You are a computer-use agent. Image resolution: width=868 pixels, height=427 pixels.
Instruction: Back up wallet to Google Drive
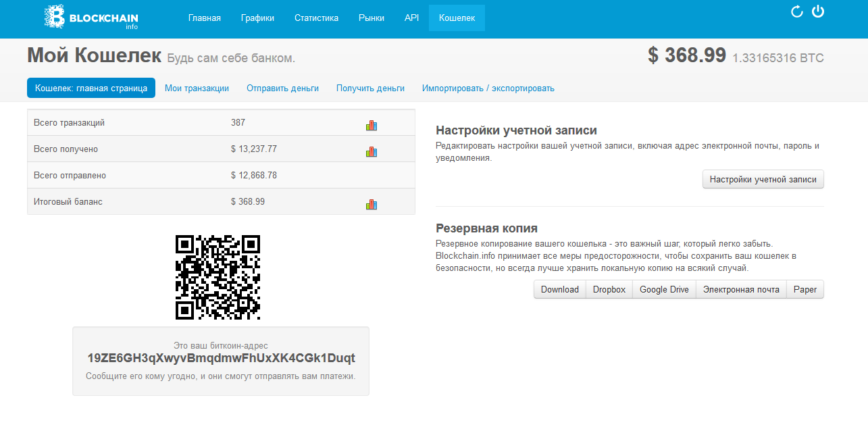pyautogui.click(x=663, y=290)
